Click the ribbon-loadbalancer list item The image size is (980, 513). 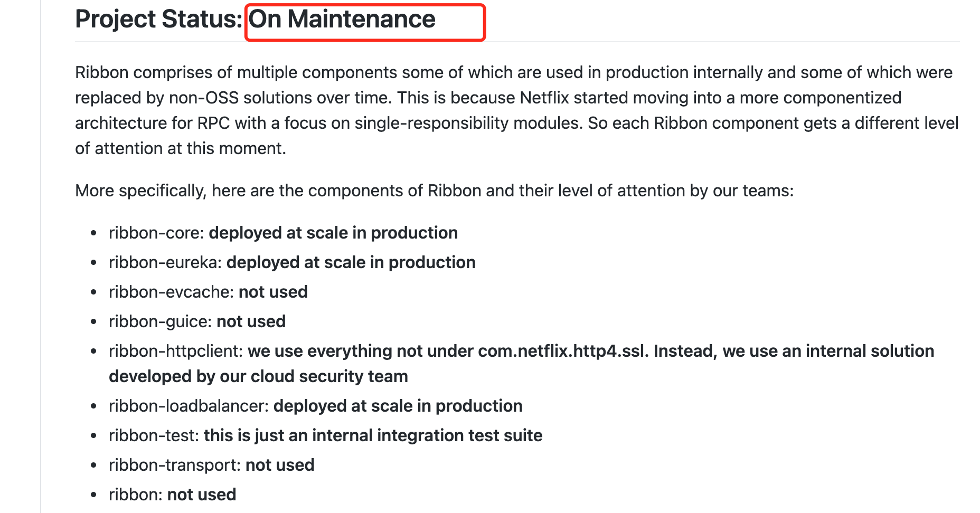click(316, 406)
